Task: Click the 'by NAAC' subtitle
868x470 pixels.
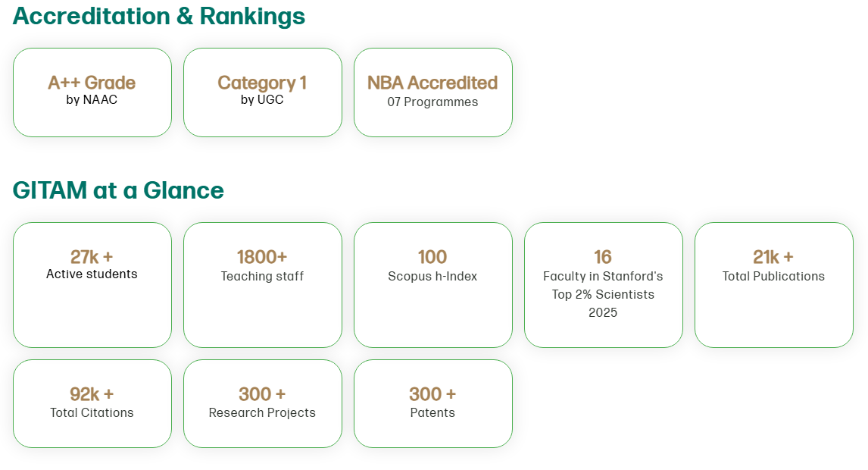Action: point(92,99)
